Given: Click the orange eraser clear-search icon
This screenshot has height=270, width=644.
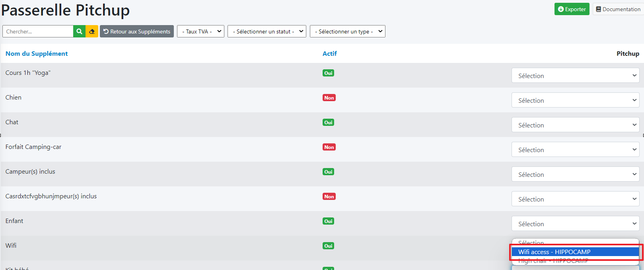Looking at the screenshot, I should 92,31.
